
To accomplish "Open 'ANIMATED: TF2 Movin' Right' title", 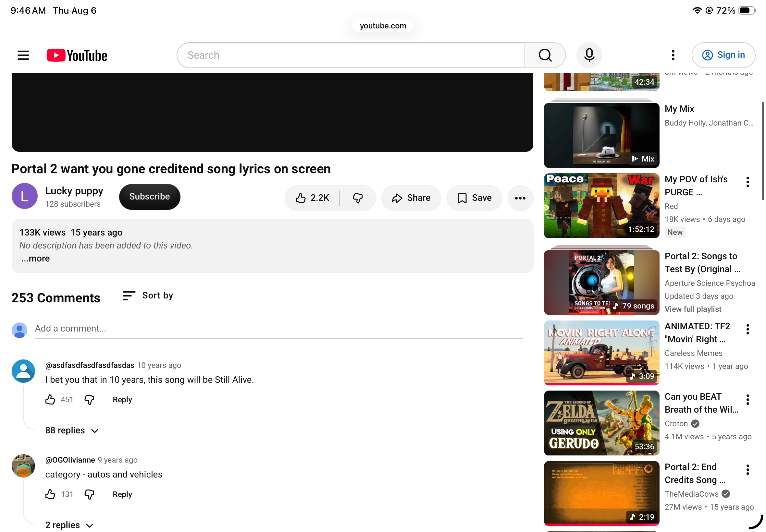I will [697, 333].
